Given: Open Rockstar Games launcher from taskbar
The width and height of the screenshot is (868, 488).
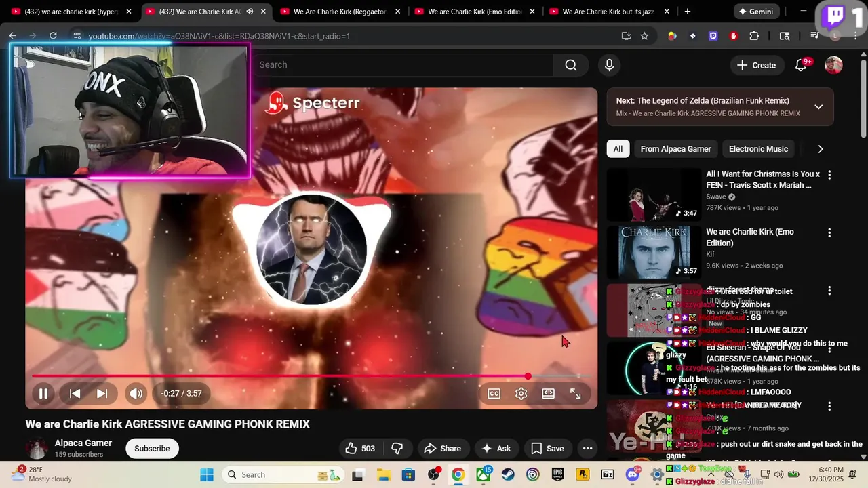Looking at the screenshot, I should (582, 474).
